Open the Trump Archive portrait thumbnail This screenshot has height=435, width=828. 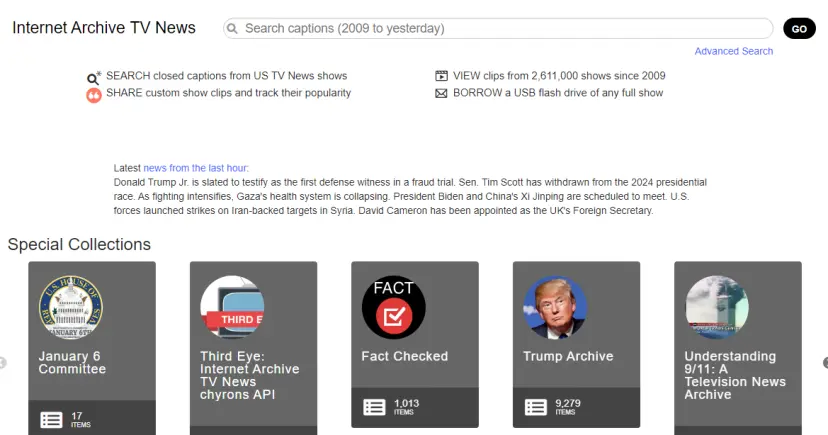[555, 307]
